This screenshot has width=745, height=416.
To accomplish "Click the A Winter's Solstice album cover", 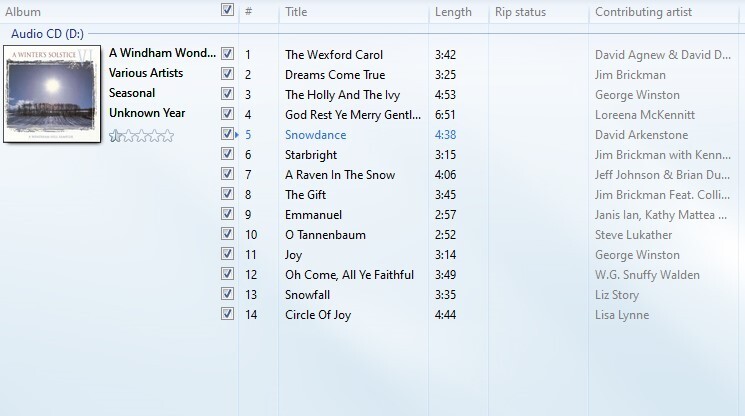I will coord(52,94).
